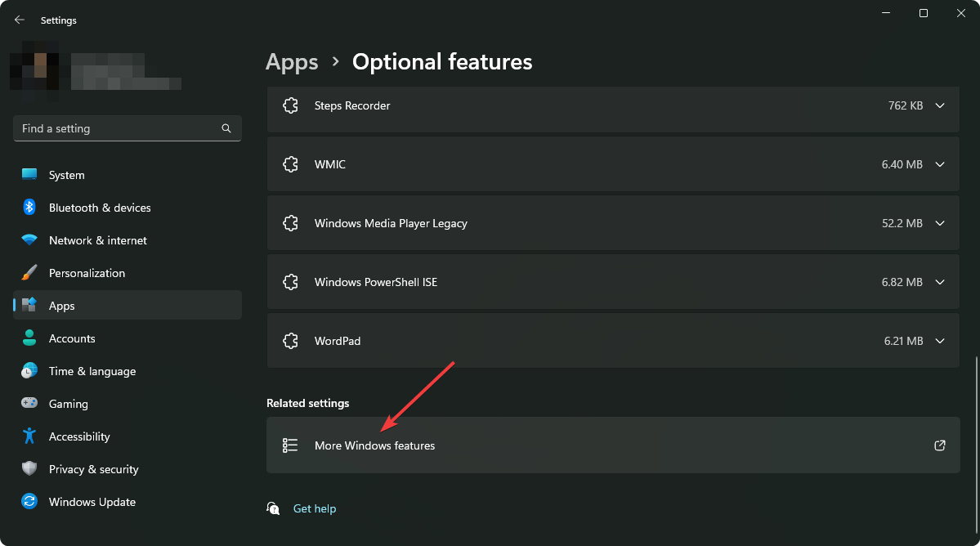Screen dimensions: 980x546
Task: Click the search magnifier icon
Action: click(226, 128)
